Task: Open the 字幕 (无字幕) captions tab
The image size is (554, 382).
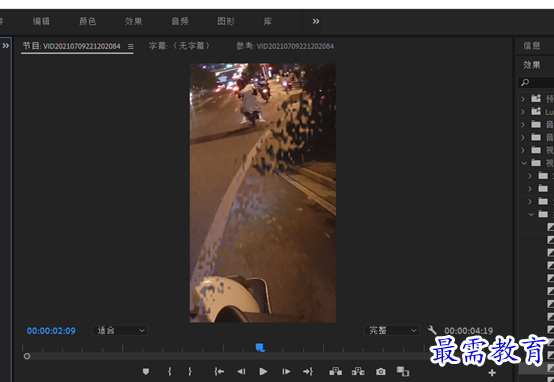Action: click(x=179, y=46)
